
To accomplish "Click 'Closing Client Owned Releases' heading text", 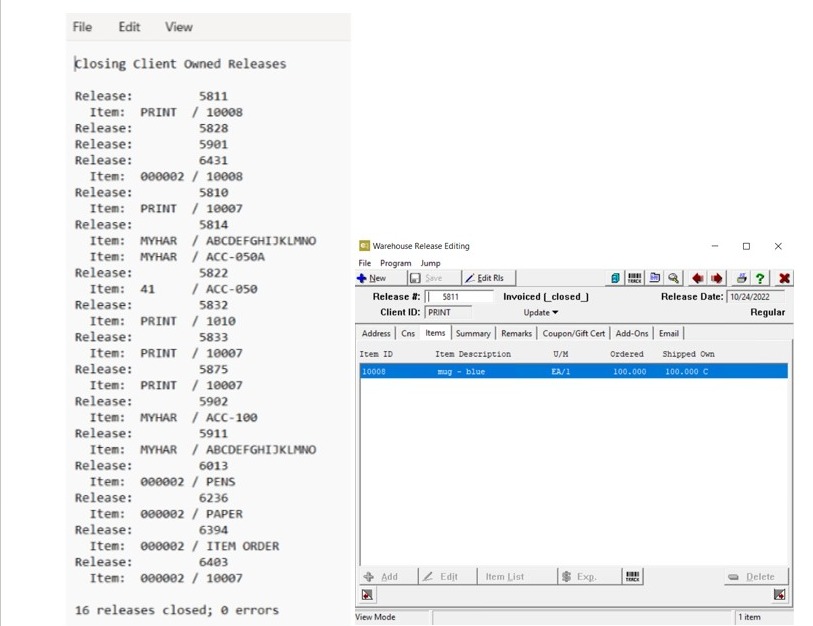I will click(180, 64).
